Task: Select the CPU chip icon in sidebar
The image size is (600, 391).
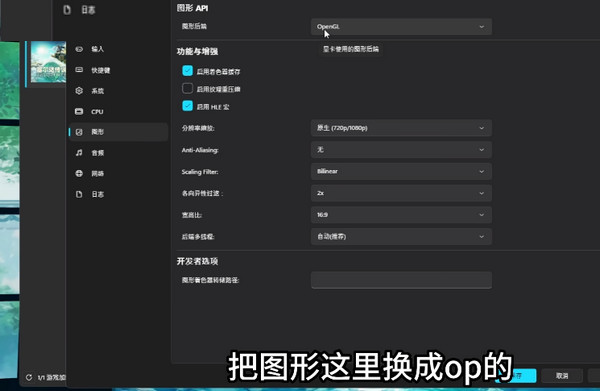Action: 79,111
